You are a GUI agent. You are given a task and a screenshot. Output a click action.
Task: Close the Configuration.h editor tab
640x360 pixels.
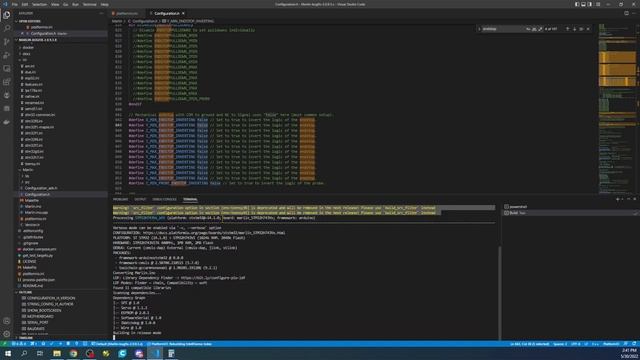pos(183,13)
